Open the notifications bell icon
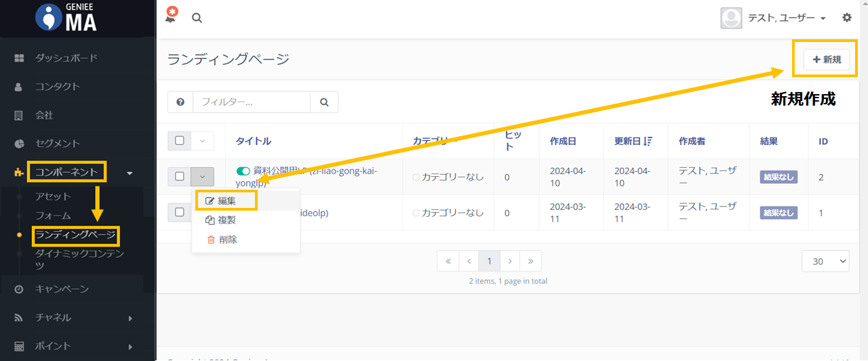The image size is (868, 361). pyautogui.click(x=171, y=17)
